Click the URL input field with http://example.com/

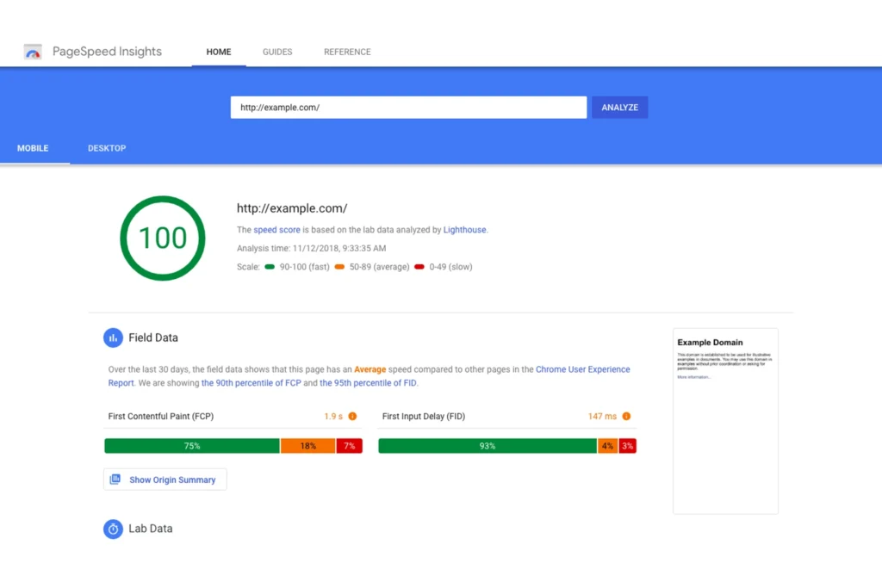[x=408, y=108]
